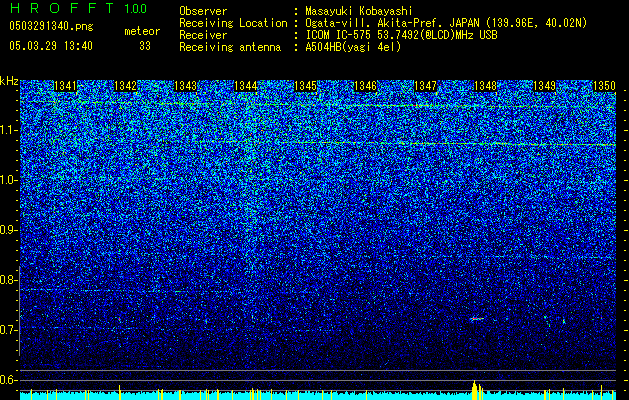The width and height of the screenshot is (629, 400).
Task: Click the 1342 time marker
Action: click(125, 86)
